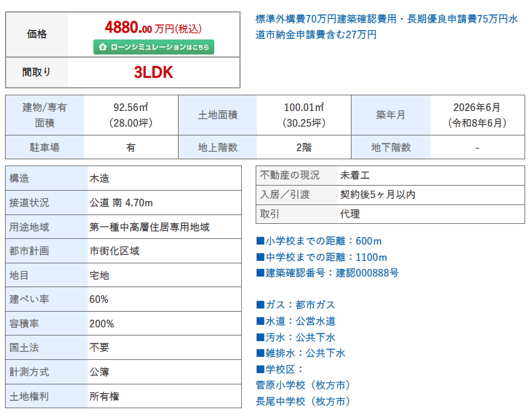Click the house icon on loan simulation button
Screen dimensions: 532x417
pyautogui.click(x=102, y=48)
